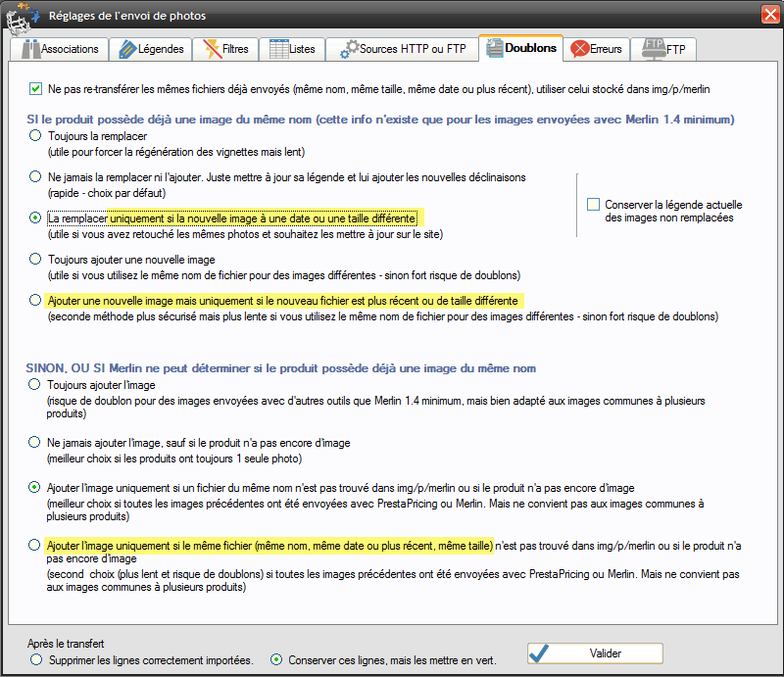784x677 pixels.
Task: Click the binoculars icon on Associations tab
Action: [x=29, y=49]
